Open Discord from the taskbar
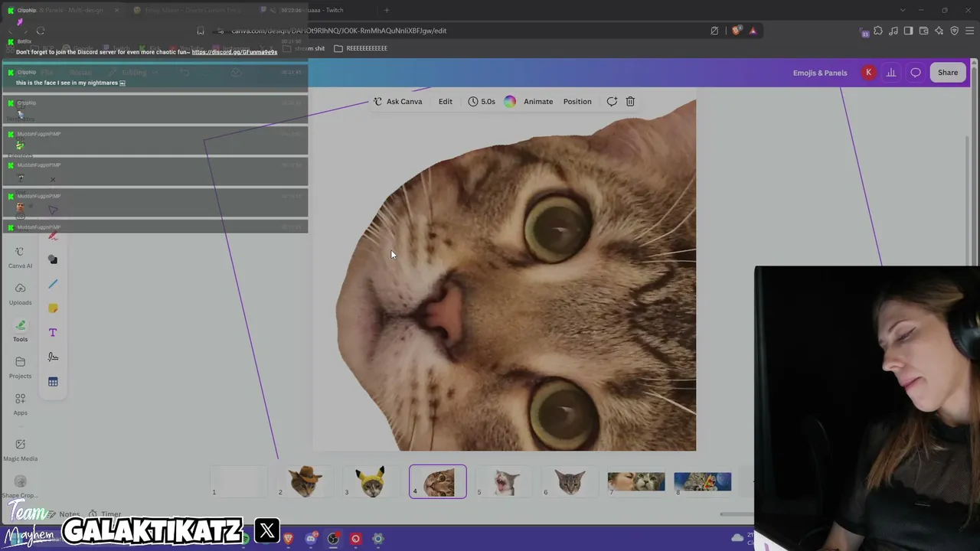Image resolution: width=980 pixels, height=551 pixels. [x=311, y=539]
